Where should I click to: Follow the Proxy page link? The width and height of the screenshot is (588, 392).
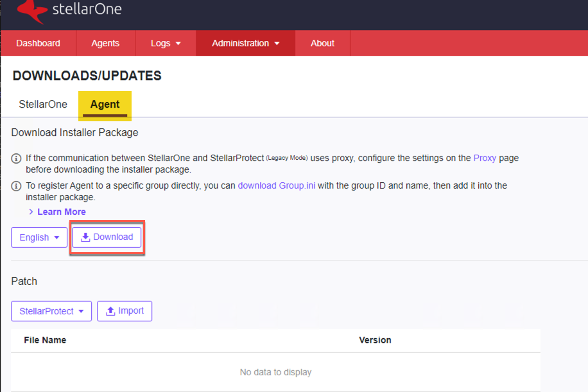point(485,158)
